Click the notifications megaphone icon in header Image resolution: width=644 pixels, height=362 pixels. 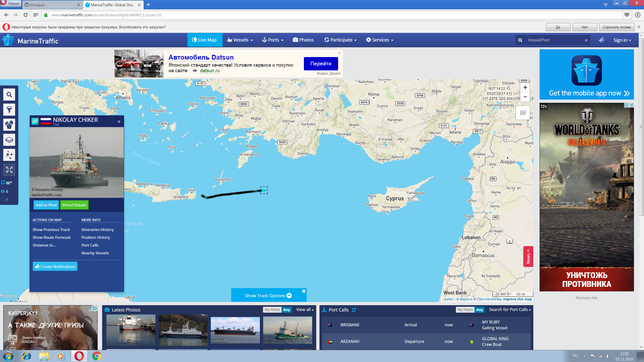[601, 40]
